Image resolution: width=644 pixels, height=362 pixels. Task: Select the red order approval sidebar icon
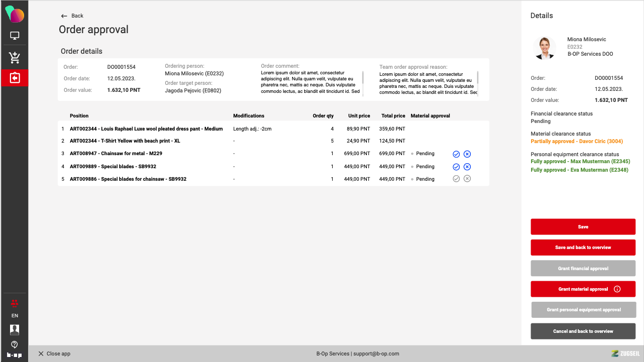tap(15, 78)
